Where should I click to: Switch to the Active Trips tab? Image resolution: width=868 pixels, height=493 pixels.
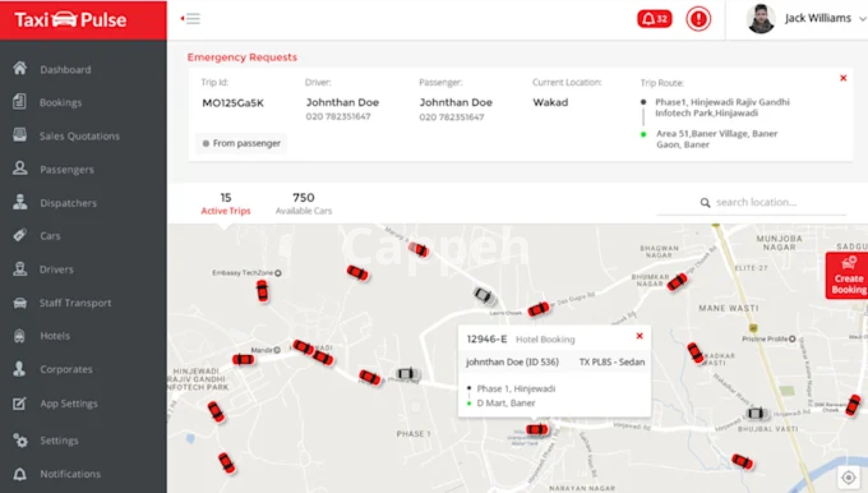226,204
